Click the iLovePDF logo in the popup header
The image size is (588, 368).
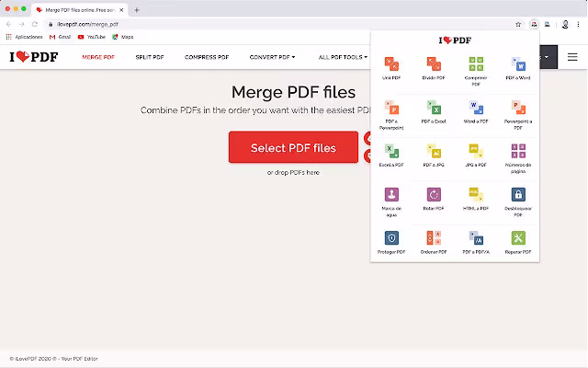click(x=455, y=40)
